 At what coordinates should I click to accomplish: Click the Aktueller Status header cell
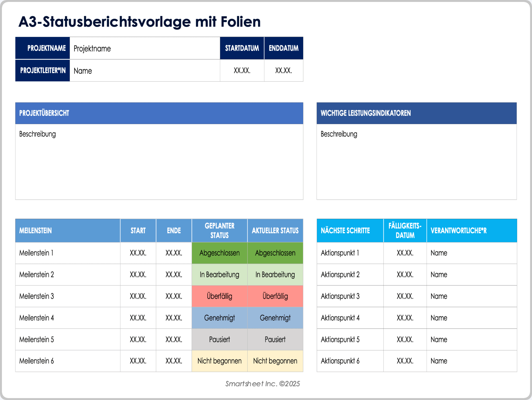275,231
